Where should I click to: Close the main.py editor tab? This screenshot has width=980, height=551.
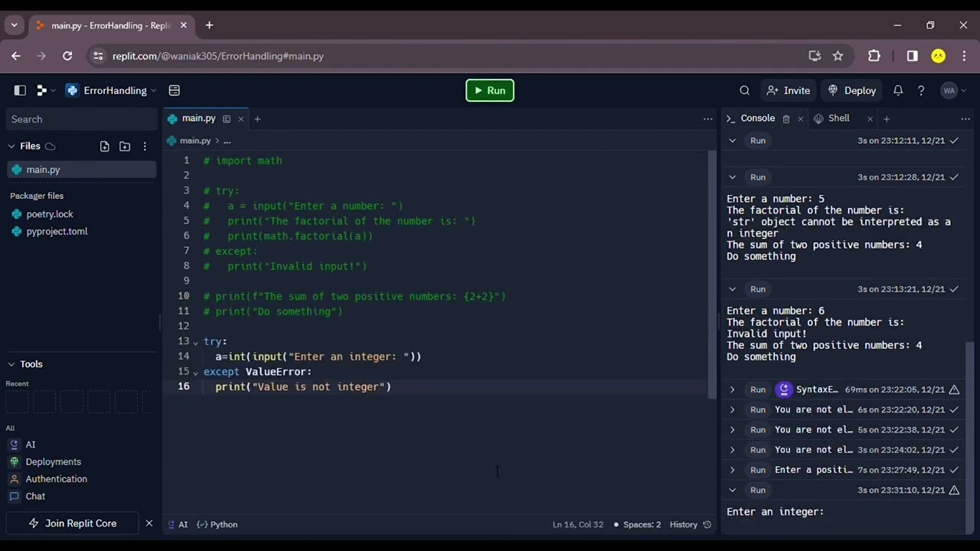[240, 119]
